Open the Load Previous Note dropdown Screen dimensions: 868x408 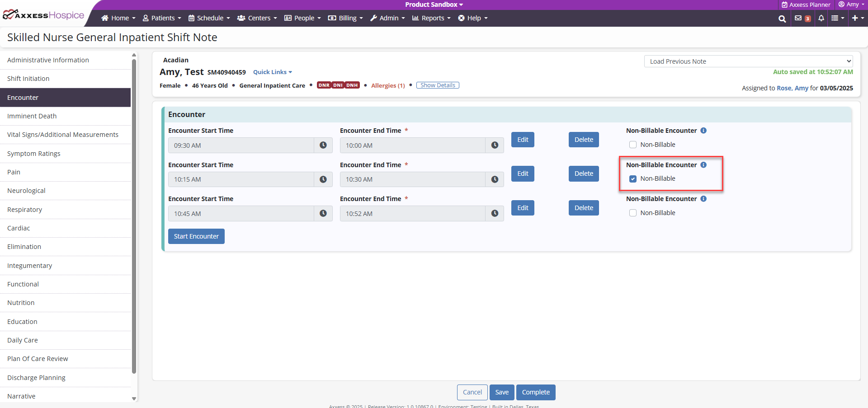[748, 61]
